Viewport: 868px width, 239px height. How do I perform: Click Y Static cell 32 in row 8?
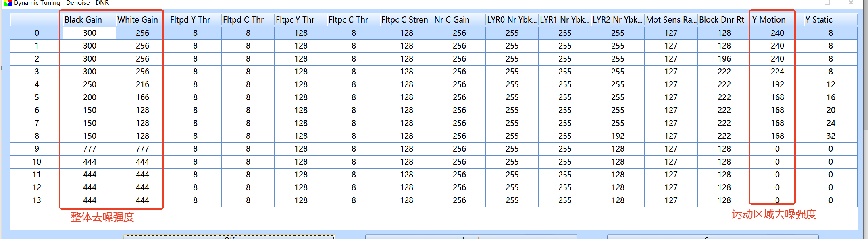point(831,136)
